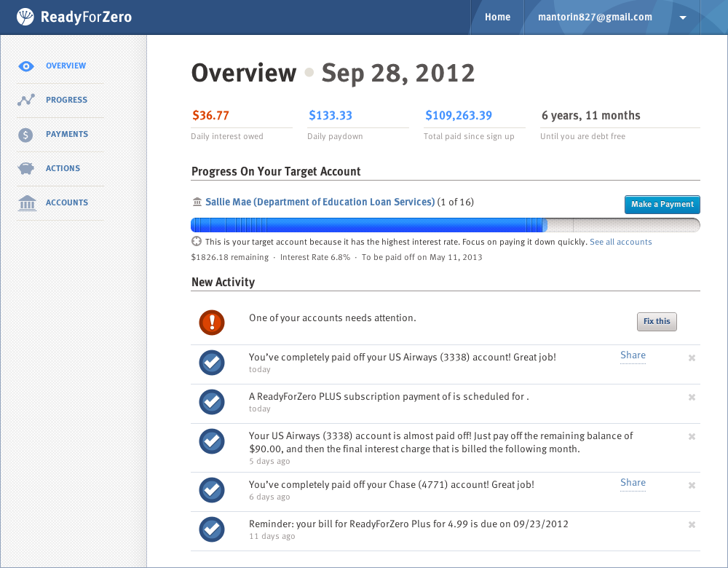Click the $36.77 daily interest owed value

click(x=211, y=116)
